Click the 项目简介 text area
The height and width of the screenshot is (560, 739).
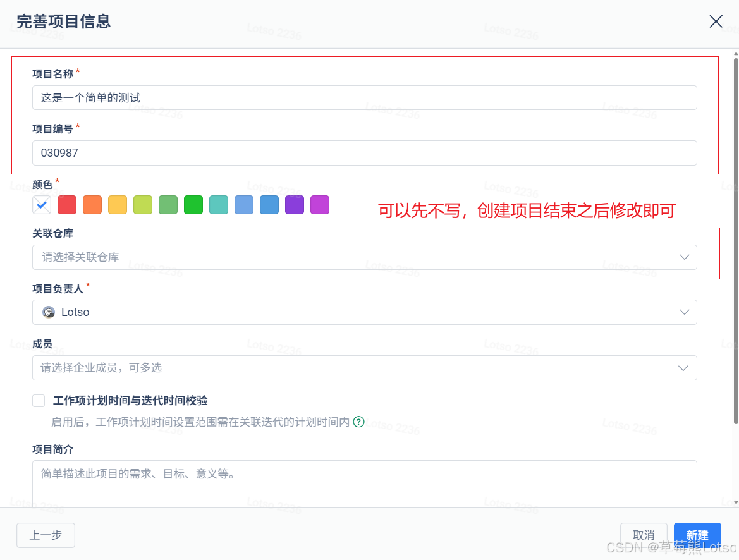pyautogui.click(x=364, y=484)
